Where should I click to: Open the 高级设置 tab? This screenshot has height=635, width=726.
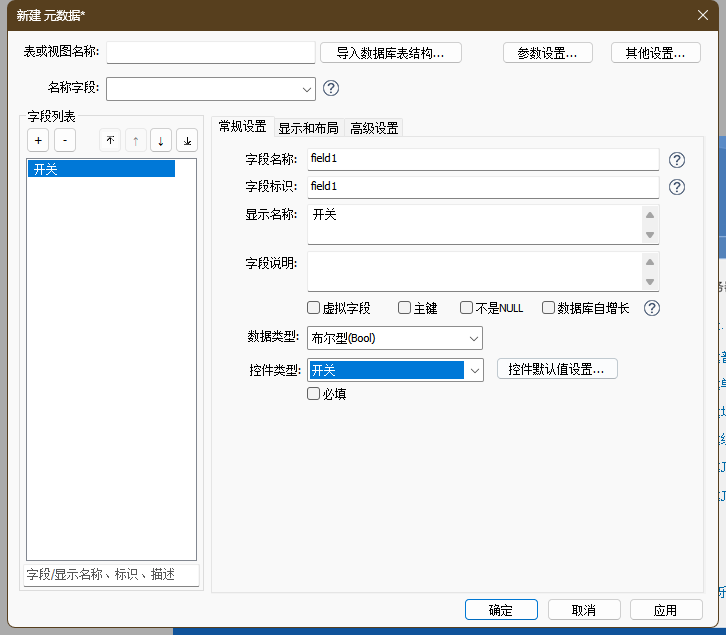click(x=374, y=128)
